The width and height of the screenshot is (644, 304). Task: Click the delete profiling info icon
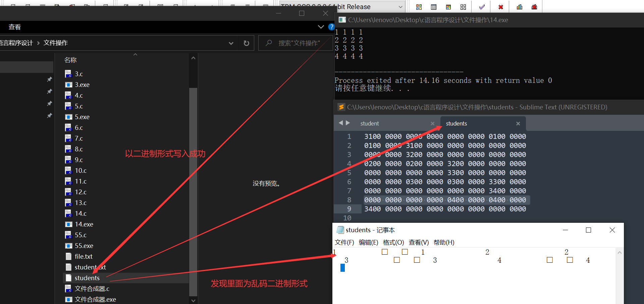coord(534,7)
